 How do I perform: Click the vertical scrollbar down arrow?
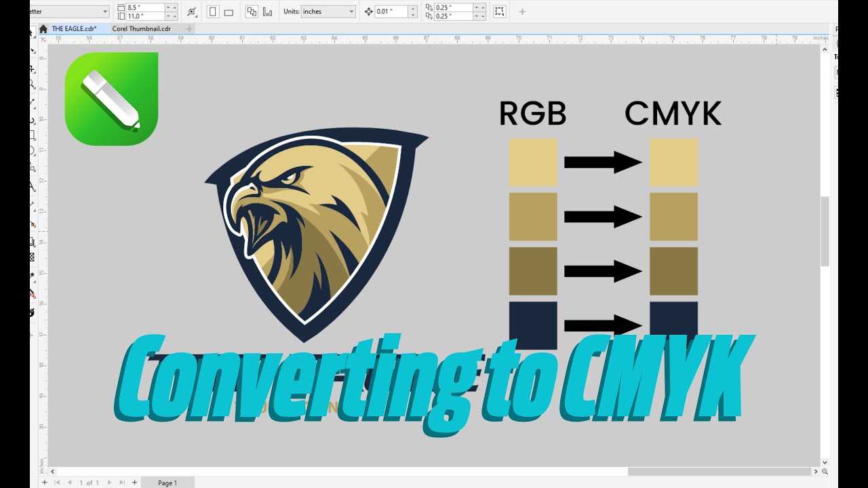[x=825, y=462]
